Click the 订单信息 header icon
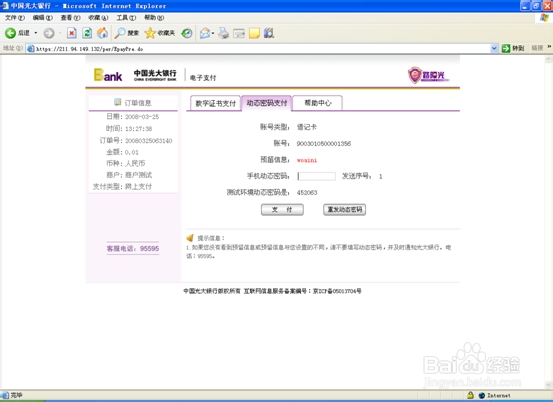This screenshot has width=553, height=402. (x=117, y=102)
